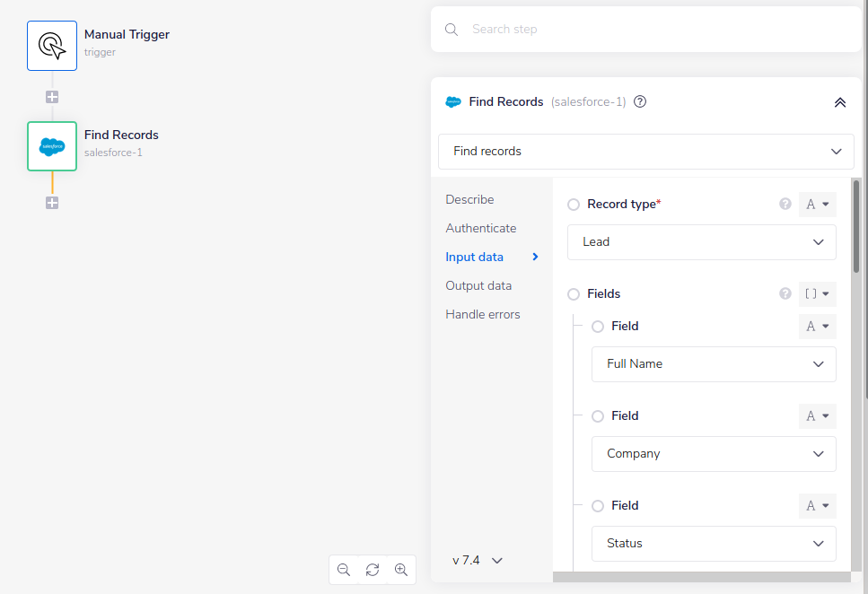Click the zoom-in magnifier on the canvas toolbar
The height and width of the screenshot is (594, 868).
pos(401,570)
